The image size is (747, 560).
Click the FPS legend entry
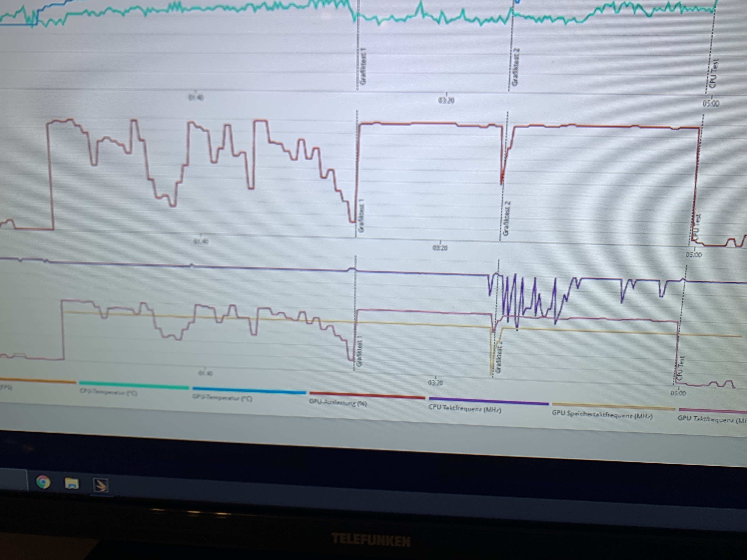click(x=6, y=388)
